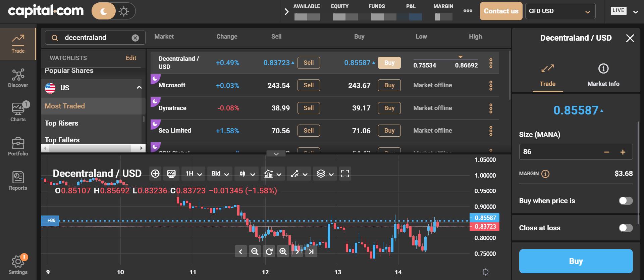
Task: Buy Dynatrace
Action: point(389,108)
